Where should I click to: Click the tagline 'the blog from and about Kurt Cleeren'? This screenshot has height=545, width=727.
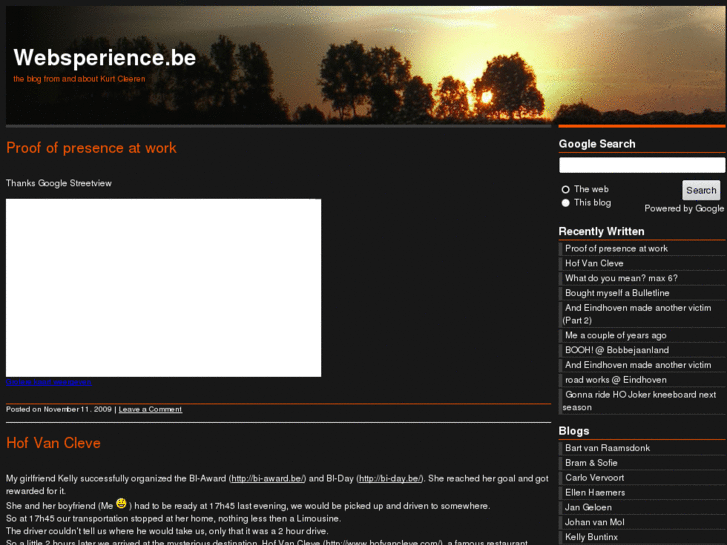pos(79,79)
